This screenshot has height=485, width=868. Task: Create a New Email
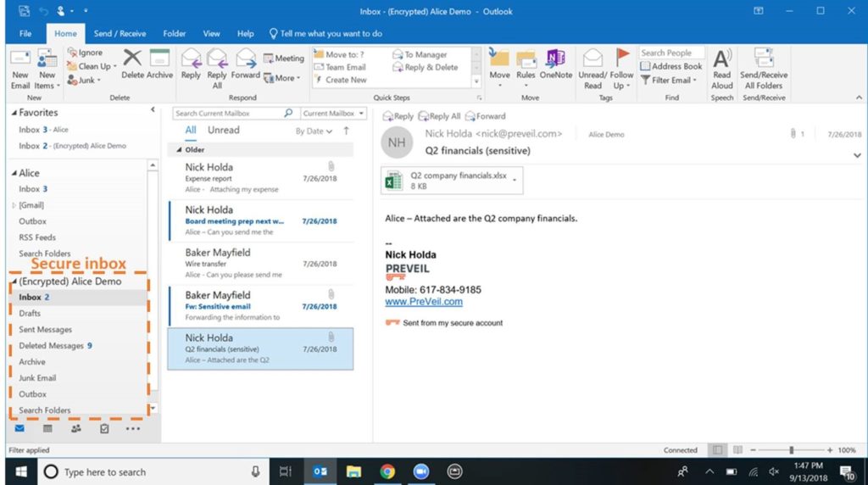pos(20,70)
